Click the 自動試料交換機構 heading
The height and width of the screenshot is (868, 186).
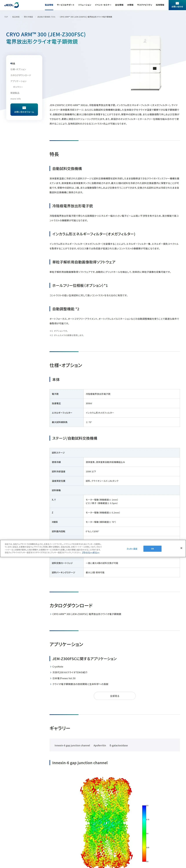(67, 169)
